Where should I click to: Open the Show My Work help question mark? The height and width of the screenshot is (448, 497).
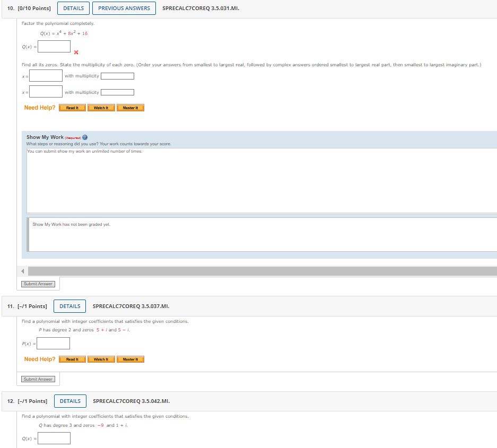(x=84, y=136)
